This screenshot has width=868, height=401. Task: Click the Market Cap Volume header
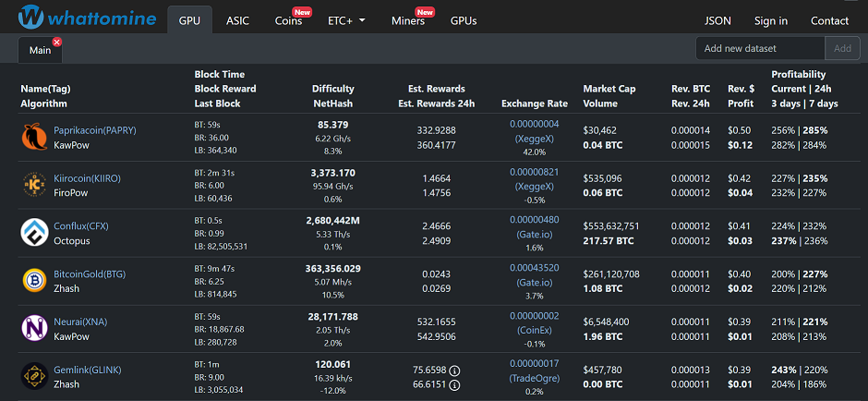(609, 96)
